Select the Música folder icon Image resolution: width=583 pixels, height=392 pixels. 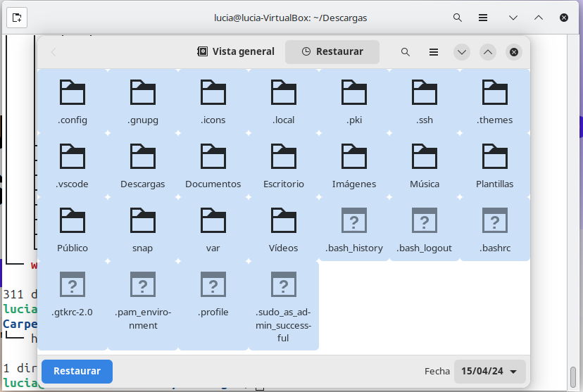point(425,156)
